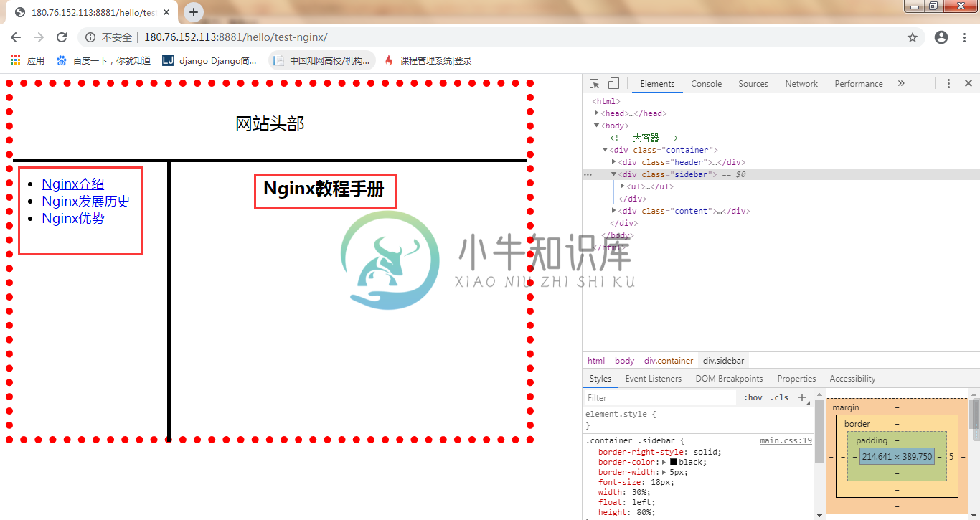Open the 中国知网高校/机构 bookmark
980x520 pixels.
coord(322,61)
